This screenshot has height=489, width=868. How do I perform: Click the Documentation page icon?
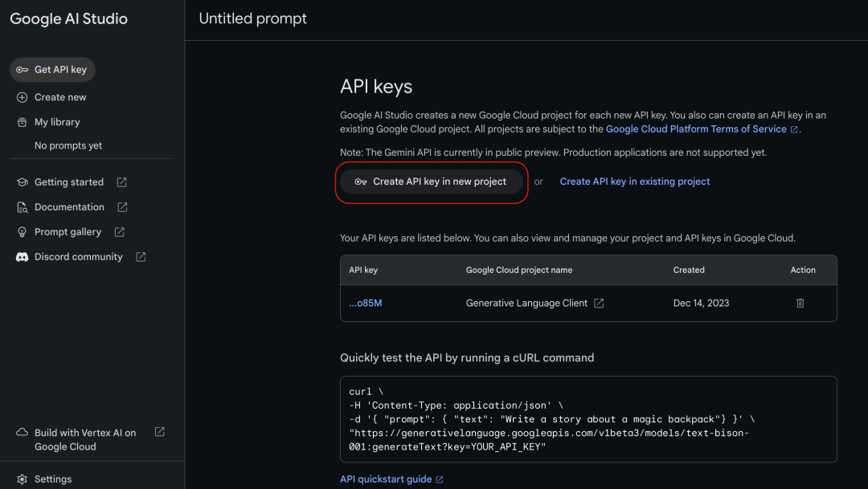(x=23, y=207)
